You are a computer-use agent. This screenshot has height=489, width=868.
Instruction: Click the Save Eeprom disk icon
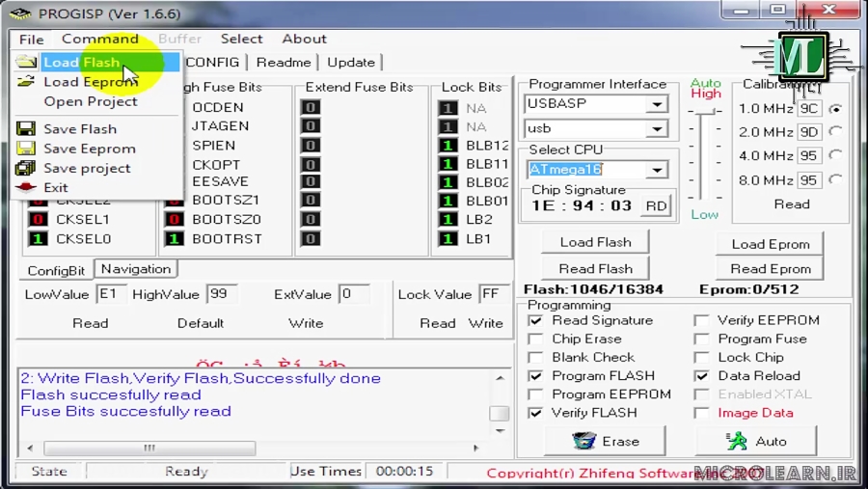pos(26,149)
